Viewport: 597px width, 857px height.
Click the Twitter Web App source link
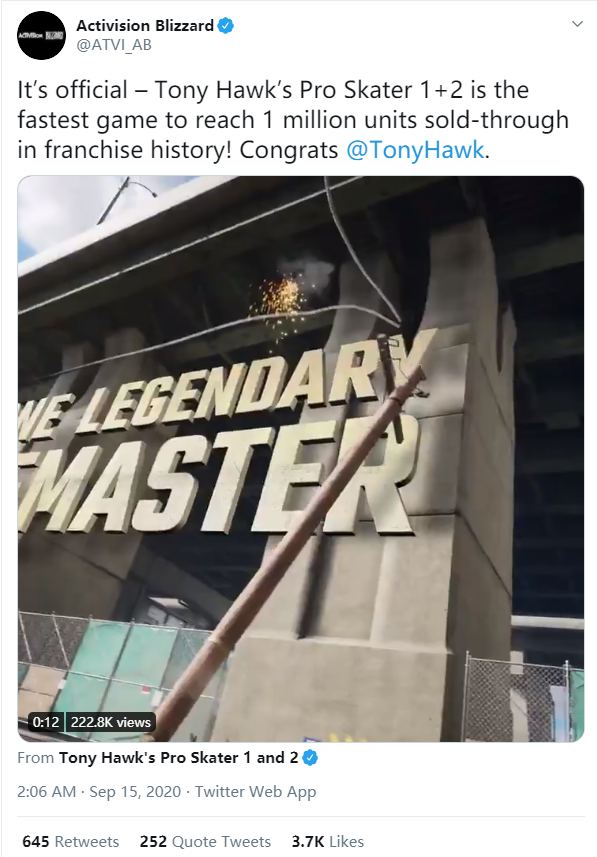(x=256, y=791)
